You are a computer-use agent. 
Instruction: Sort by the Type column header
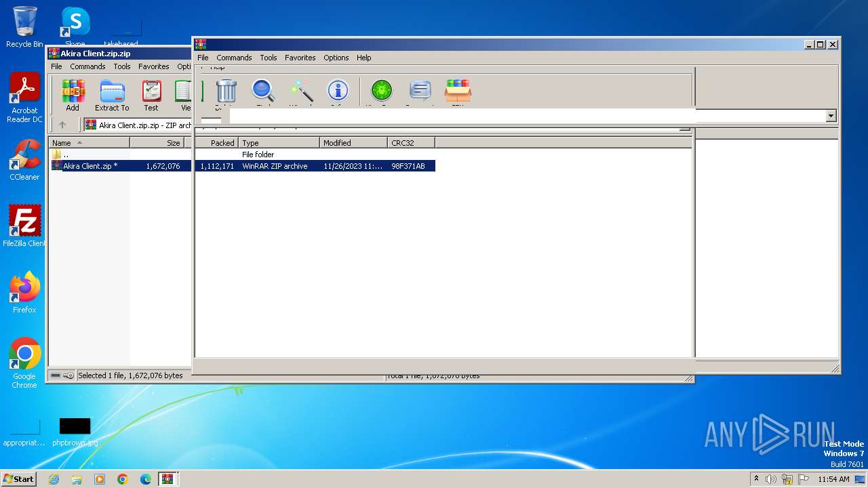coord(279,143)
